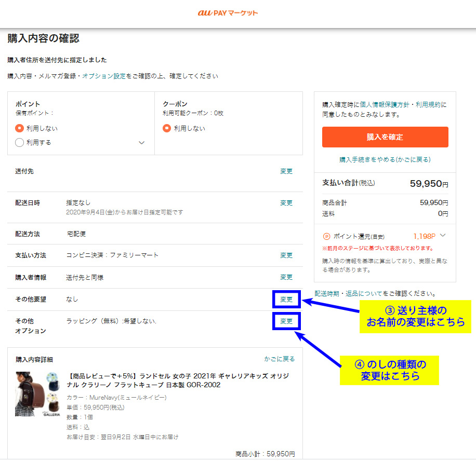
Task: Click the au PAY マーケット logo
Action: [228, 13]
